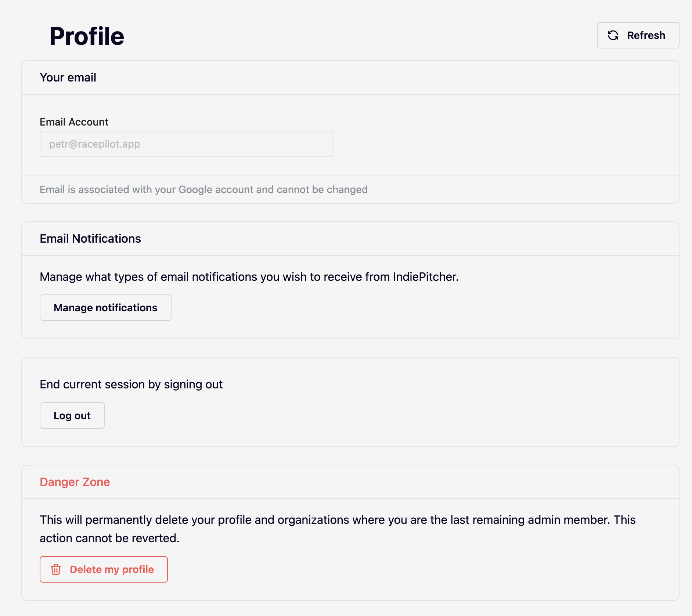692x616 pixels.
Task: Click the Email Account field label
Action: 74,122
